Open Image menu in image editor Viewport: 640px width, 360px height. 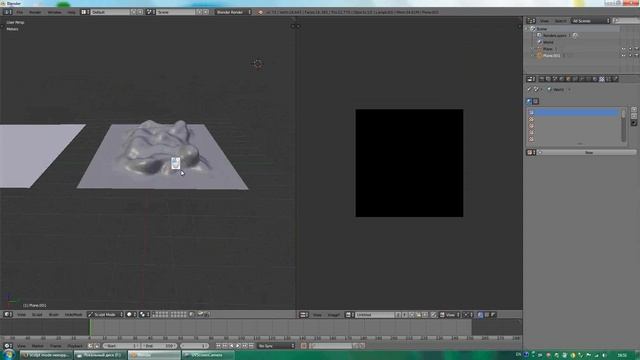[x=333, y=315]
